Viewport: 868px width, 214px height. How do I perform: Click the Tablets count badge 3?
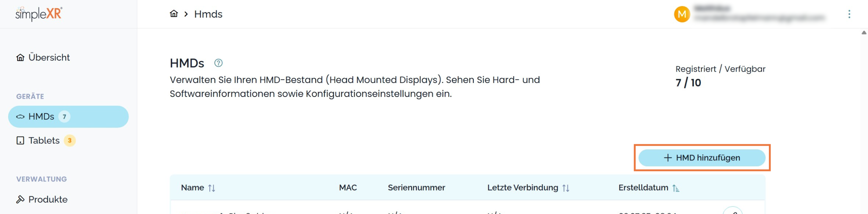(69, 141)
